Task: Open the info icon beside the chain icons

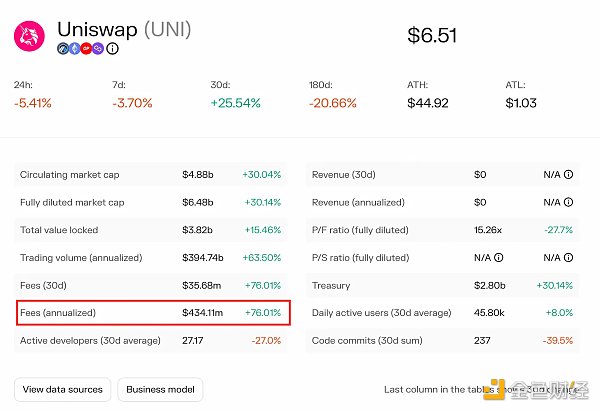Action: (x=112, y=48)
